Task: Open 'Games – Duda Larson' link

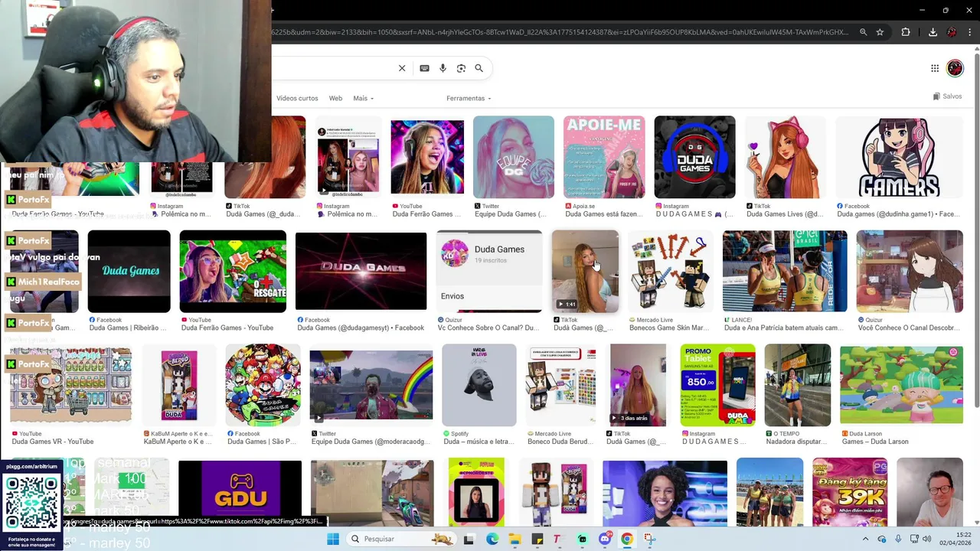Action: [x=875, y=442]
